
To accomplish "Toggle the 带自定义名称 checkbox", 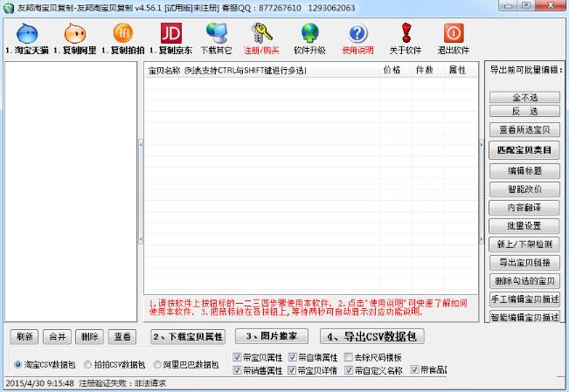I will point(349,370).
